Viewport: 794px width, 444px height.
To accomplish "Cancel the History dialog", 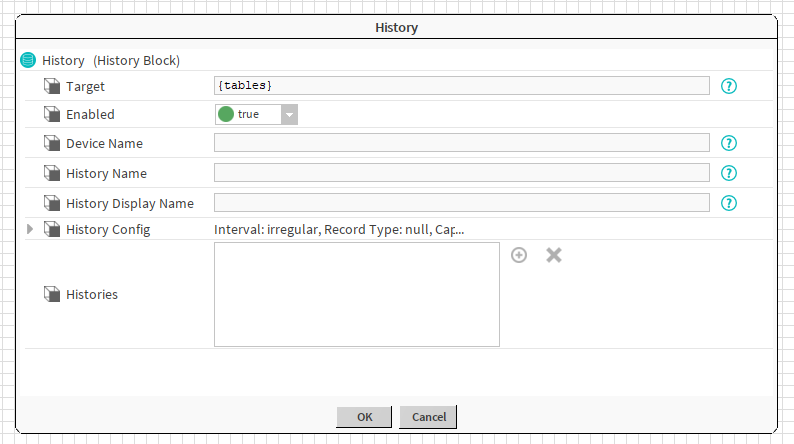I will click(428, 417).
